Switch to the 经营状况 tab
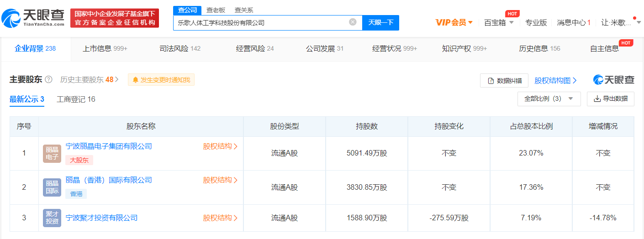The width and height of the screenshot is (644, 239). pos(395,49)
